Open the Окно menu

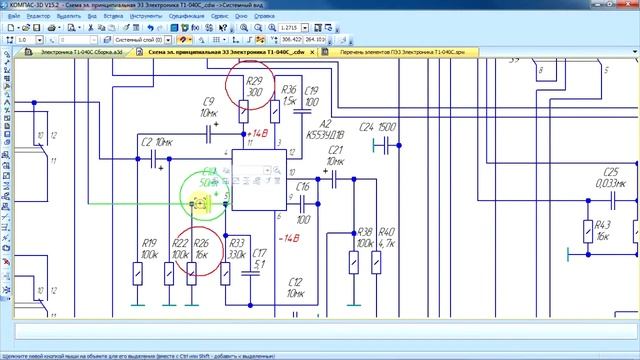click(241, 16)
